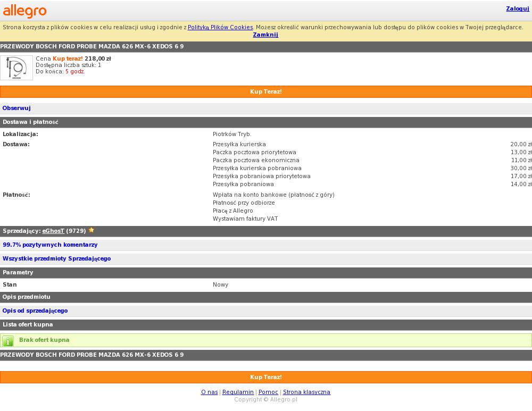Click Wpłata na konto bankowe text
Screen dimensions: 532x411
click(x=273, y=195)
